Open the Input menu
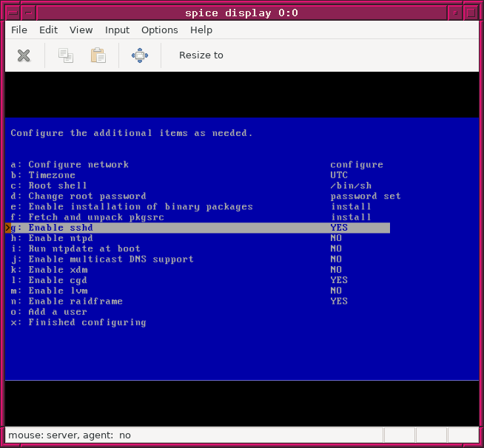This screenshot has width=484, height=448. 117,30
